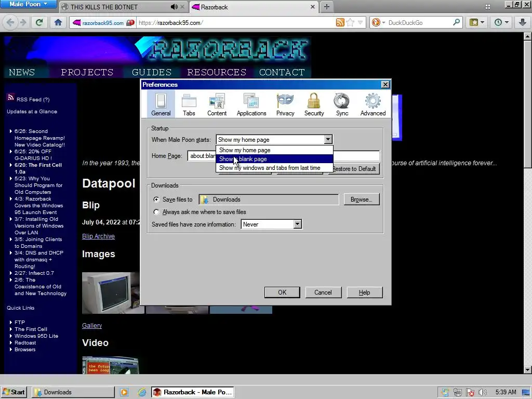532x399 pixels.
Task: Open the Security preferences pane
Action: point(314,104)
